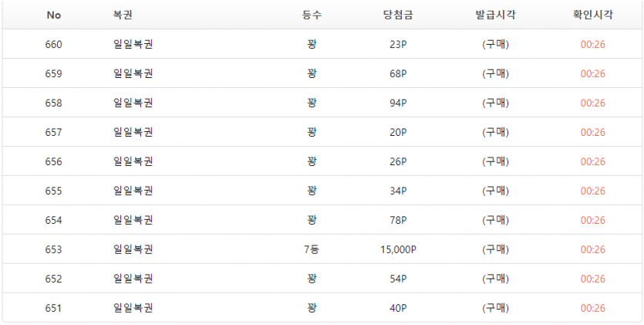Viewport: 644px width, 325px height.
Task: Click (구매) in row 659
Action: click(495, 74)
